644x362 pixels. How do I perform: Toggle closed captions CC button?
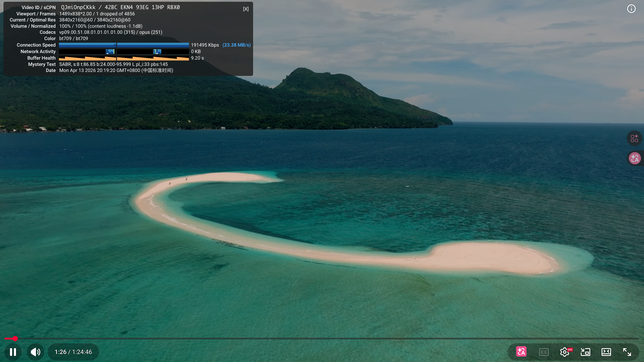pos(544,352)
